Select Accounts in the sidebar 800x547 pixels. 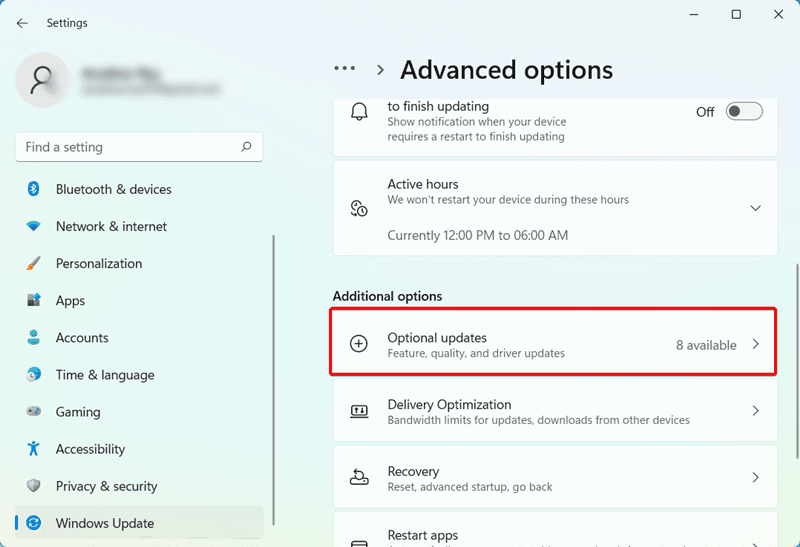click(82, 338)
